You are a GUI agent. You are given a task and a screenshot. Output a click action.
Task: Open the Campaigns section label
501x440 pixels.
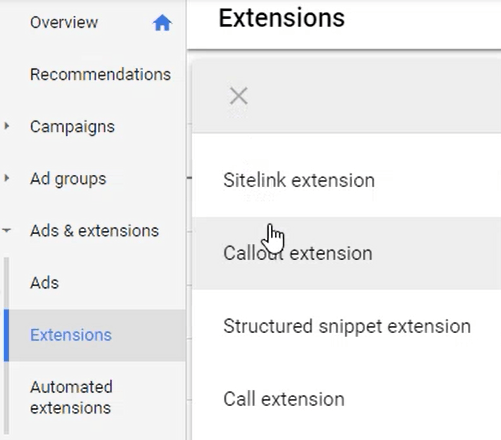click(72, 127)
